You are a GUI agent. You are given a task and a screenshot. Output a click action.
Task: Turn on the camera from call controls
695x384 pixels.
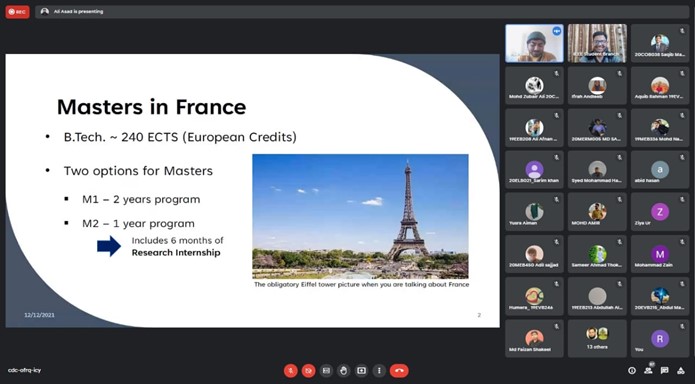point(308,371)
